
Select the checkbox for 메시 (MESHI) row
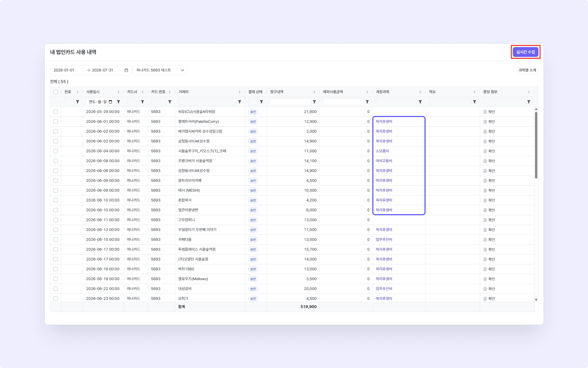(x=55, y=191)
